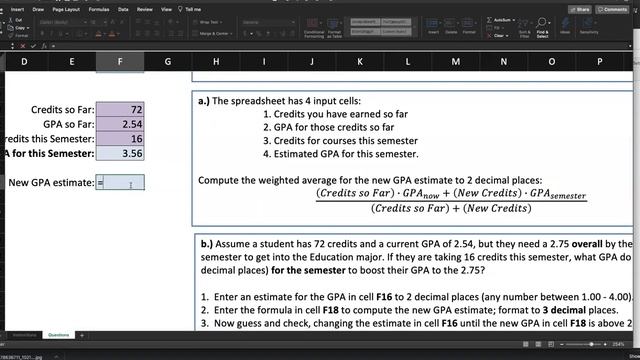Click the Delete cells icon
The height and width of the screenshot is (360, 640).
(451, 26)
